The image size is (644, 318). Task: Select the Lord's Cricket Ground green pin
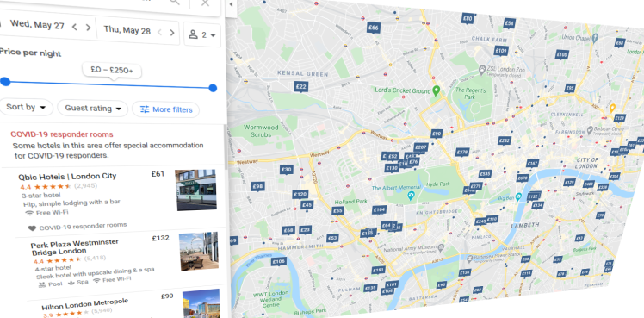(x=437, y=90)
